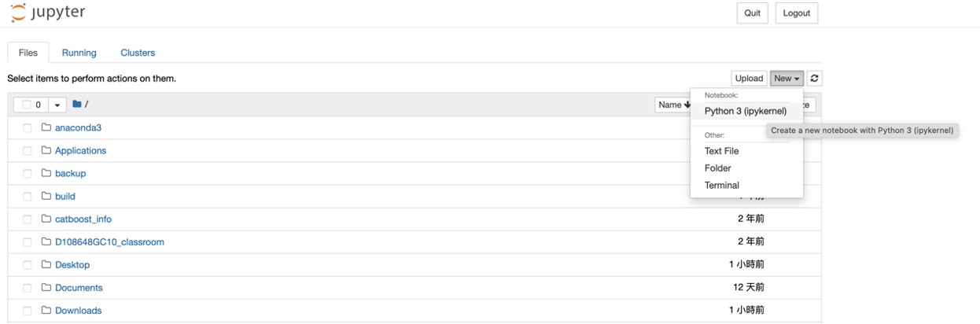The height and width of the screenshot is (324, 980).
Task: Open the Clusters tab
Action: pos(138,53)
